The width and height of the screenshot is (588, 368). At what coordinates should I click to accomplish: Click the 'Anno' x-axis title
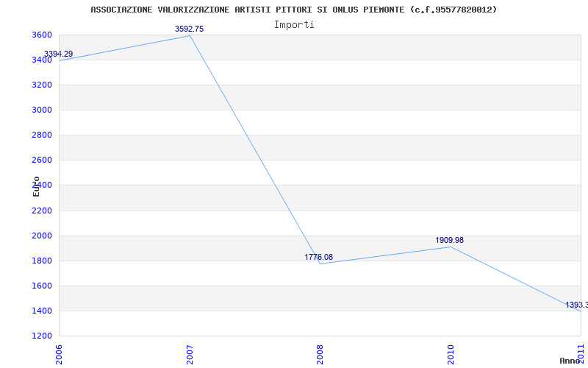point(570,361)
